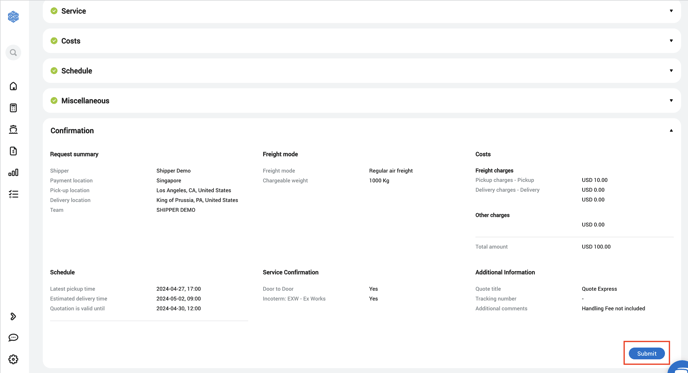The height and width of the screenshot is (373, 688).
Task: Expand the Miscellaneous section arrow
Action: [671, 100]
